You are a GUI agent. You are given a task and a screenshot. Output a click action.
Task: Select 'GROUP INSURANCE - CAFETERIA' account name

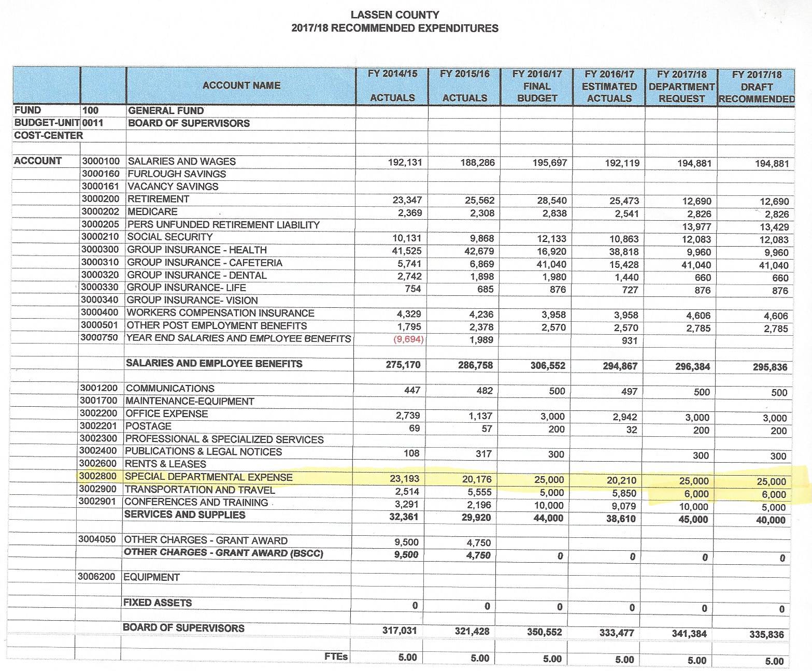point(205,263)
